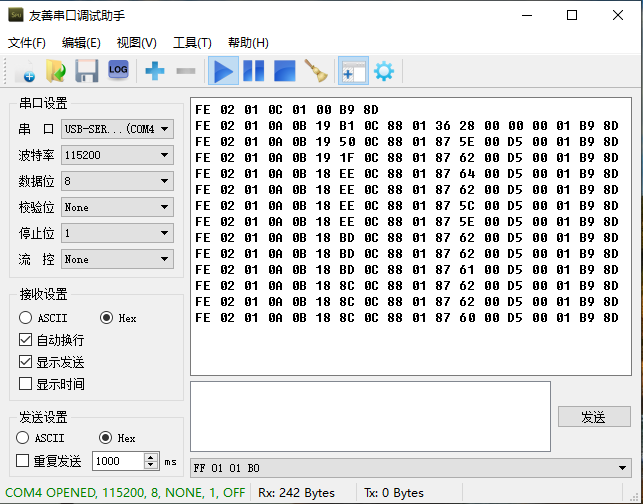Image resolution: width=643 pixels, height=504 pixels.
Task: Decrease repeat interval with down arrow
Action: pyautogui.click(x=151, y=465)
